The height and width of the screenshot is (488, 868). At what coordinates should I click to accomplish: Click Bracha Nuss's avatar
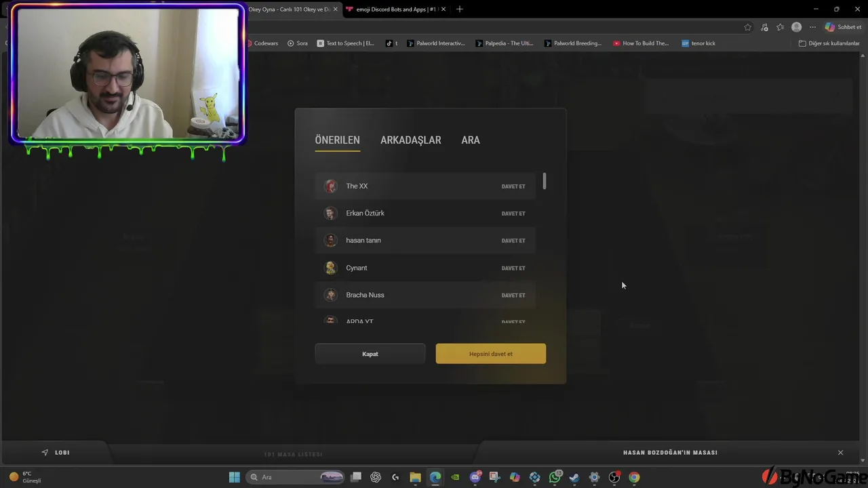tap(330, 295)
